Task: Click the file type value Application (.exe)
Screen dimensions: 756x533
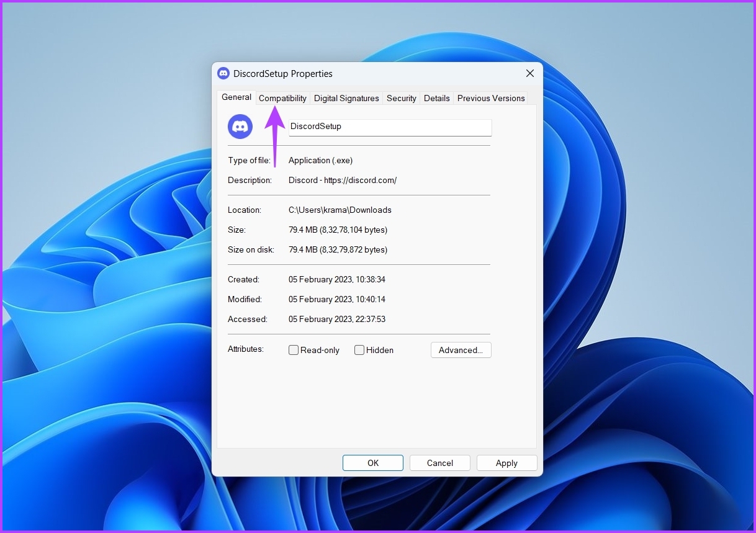Action: point(320,160)
